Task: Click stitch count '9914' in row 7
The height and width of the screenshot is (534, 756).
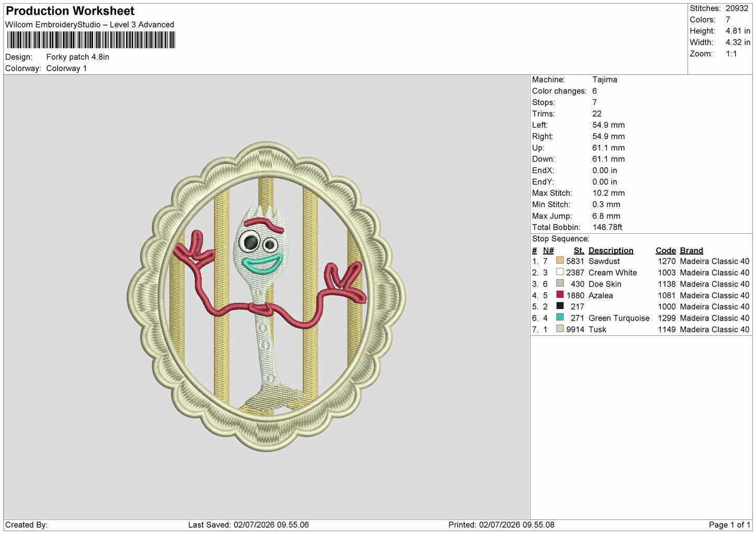Action: 575,330
